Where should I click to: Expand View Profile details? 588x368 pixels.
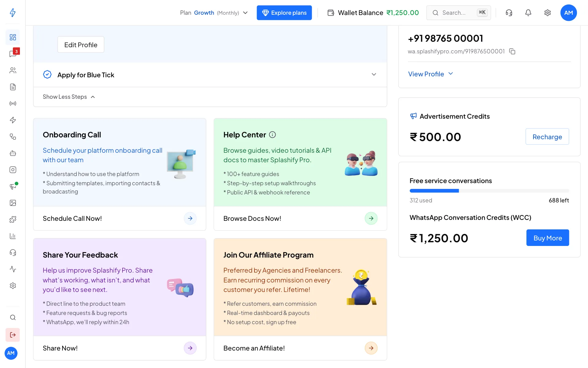[x=430, y=74]
